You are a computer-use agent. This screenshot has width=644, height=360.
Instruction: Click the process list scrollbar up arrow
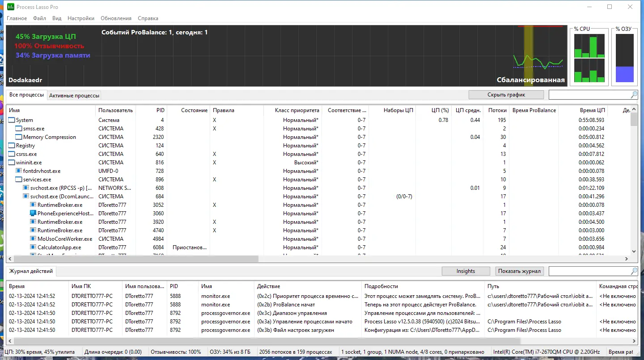[x=634, y=110]
